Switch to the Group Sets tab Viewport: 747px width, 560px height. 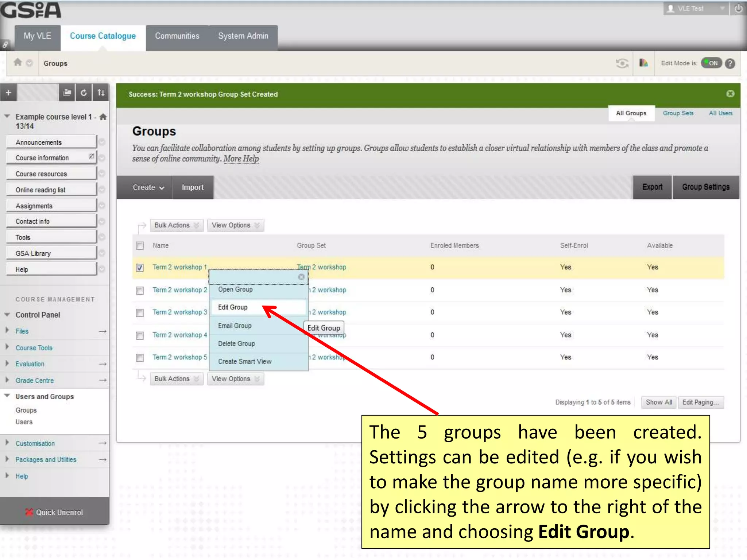[678, 113]
